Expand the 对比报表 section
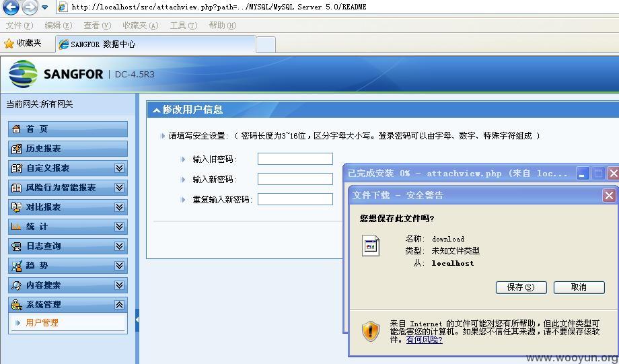 coord(120,207)
